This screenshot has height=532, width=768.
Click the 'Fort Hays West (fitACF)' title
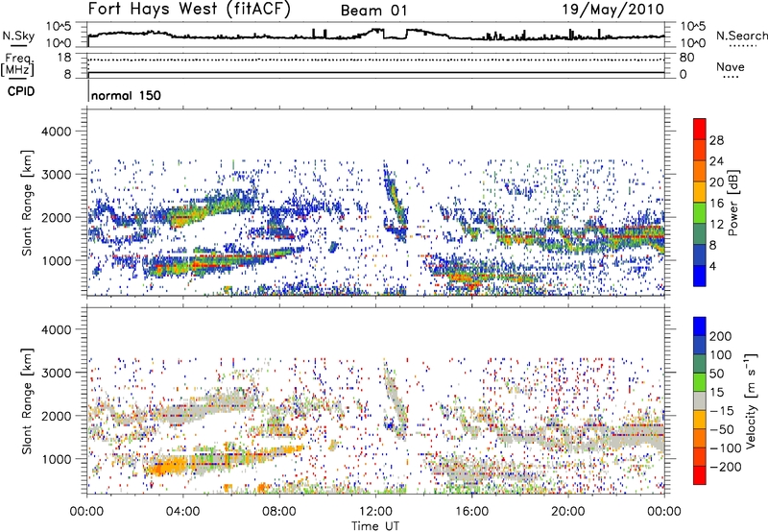[189, 9]
